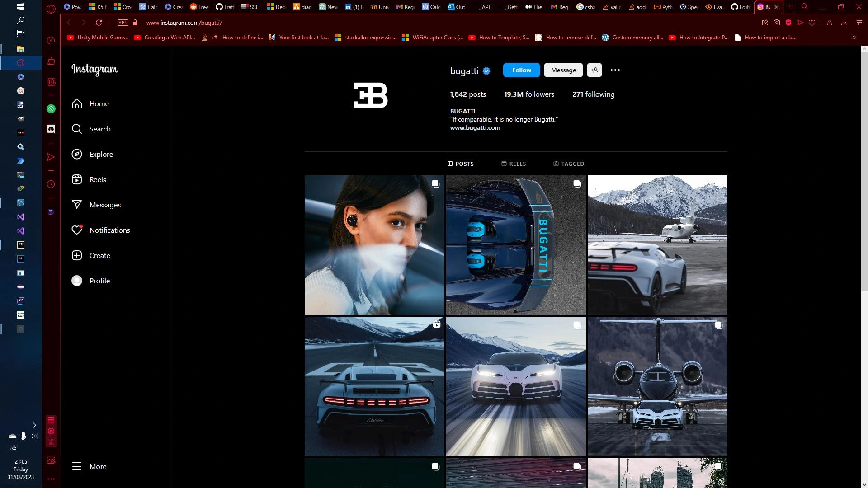Screen dimensions: 868x488
Task: Go to Explore page
Action: tap(92, 155)
